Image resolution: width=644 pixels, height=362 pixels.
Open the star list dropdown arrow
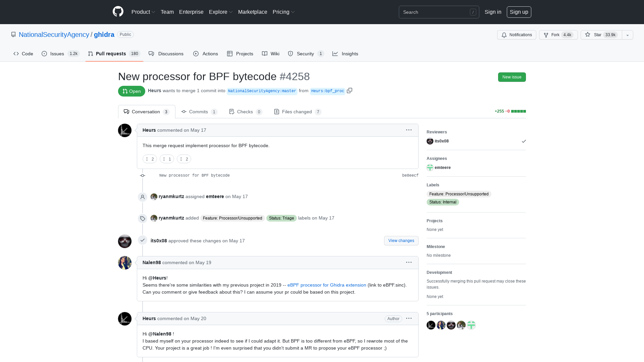pyautogui.click(x=628, y=35)
